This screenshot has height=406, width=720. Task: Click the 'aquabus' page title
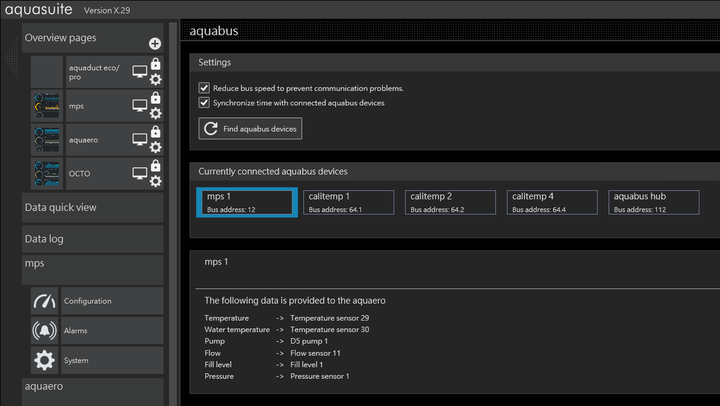coord(214,31)
